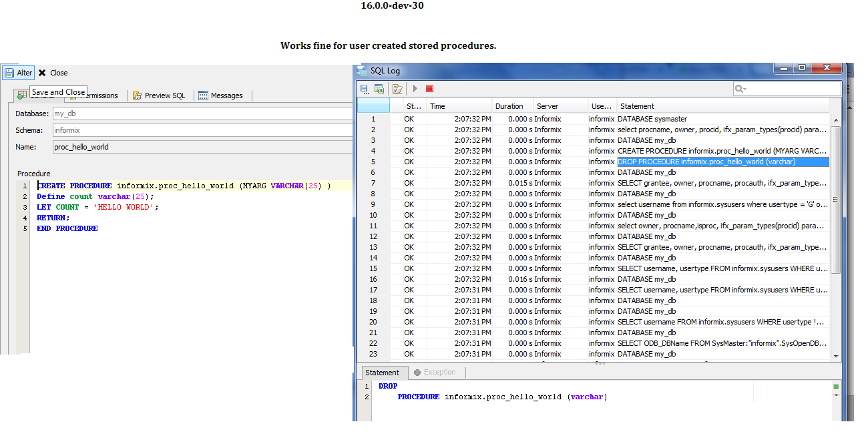Maximize the SQL Log window
868x438 pixels.
click(x=801, y=68)
